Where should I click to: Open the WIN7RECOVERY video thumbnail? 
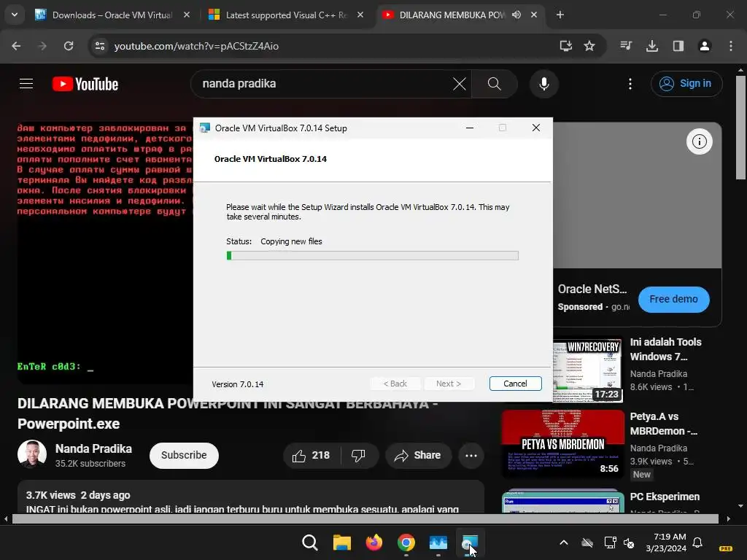click(x=588, y=370)
